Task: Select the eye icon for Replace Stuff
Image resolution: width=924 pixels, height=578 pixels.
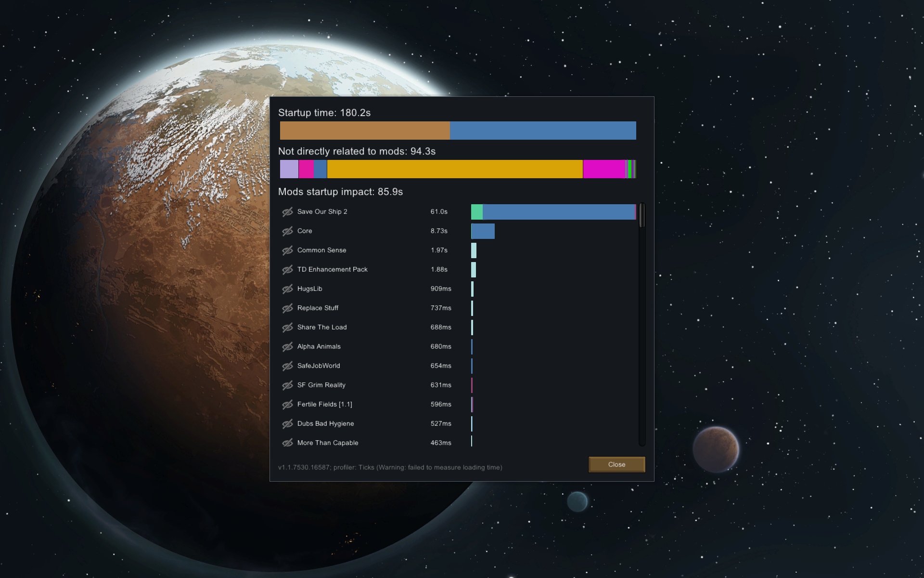Action: point(288,308)
